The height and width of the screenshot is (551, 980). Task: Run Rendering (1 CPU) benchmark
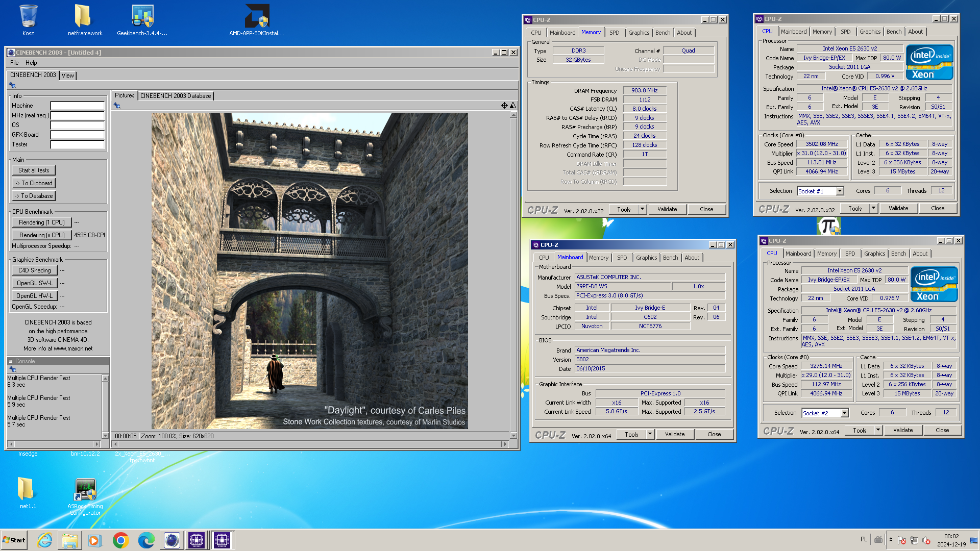tap(42, 222)
